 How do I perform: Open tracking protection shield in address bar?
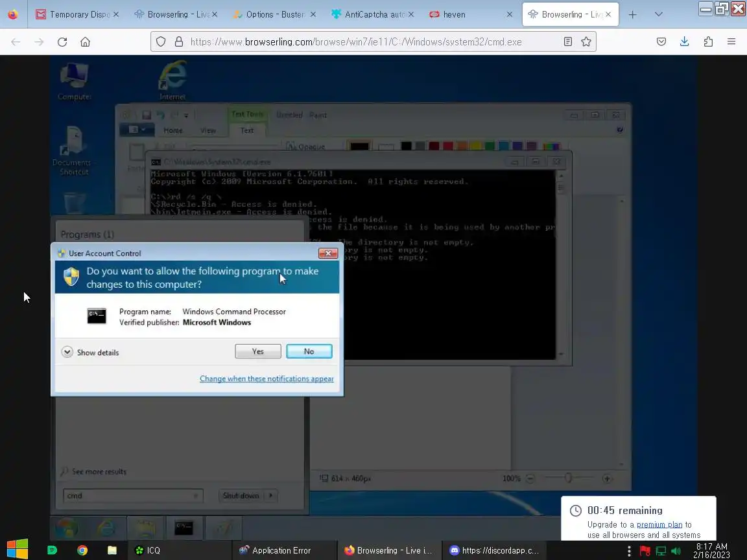[161, 42]
